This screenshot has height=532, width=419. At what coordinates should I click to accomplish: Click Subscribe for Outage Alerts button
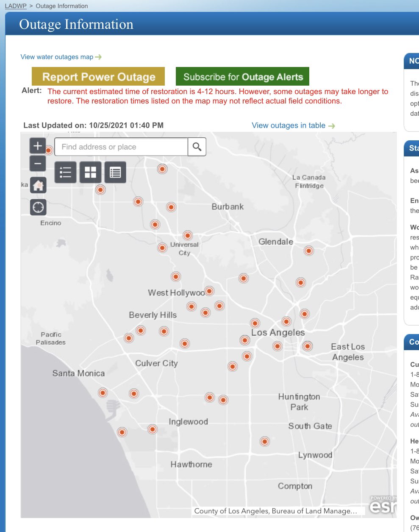(x=243, y=77)
